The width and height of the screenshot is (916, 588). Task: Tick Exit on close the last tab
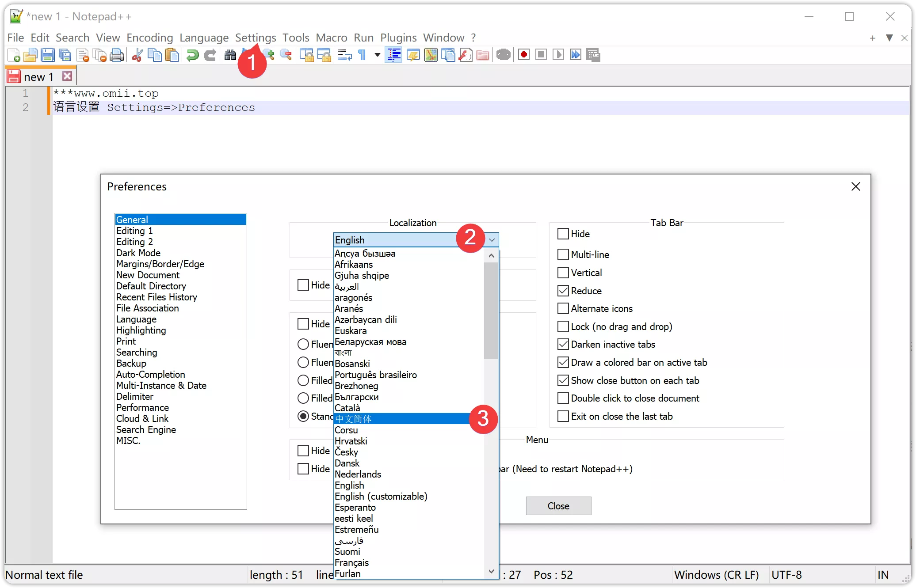tap(563, 416)
